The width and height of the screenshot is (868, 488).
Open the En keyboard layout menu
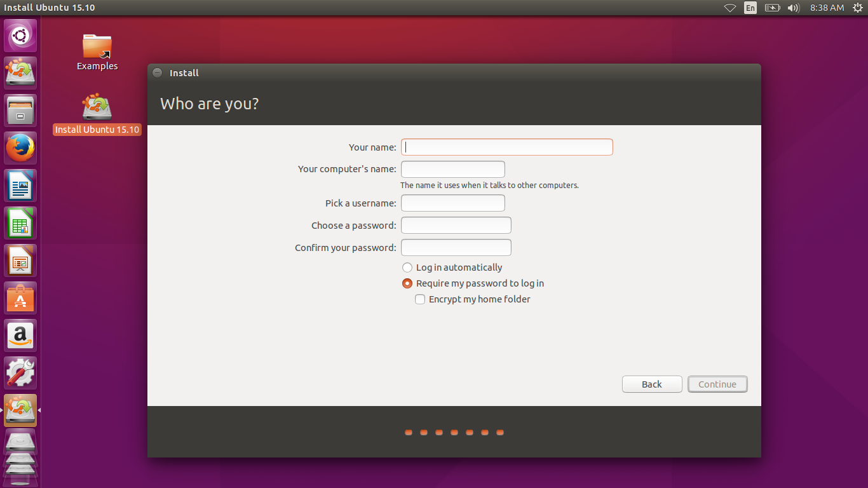tap(750, 8)
